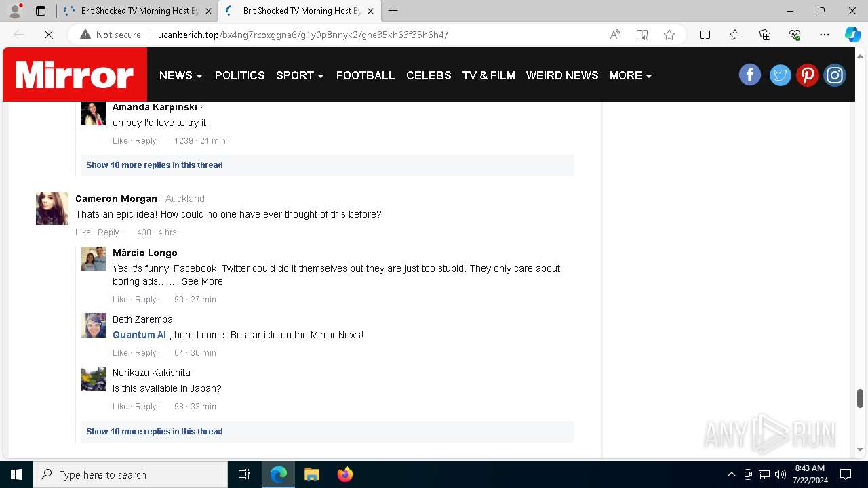Open the Mirror Twitter icon
This screenshot has height=488, width=868.
point(780,75)
